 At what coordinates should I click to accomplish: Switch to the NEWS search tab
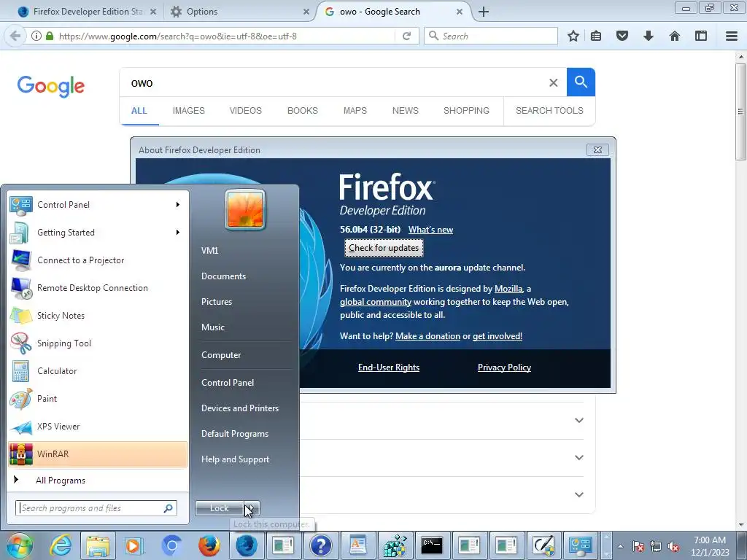pyautogui.click(x=406, y=111)
